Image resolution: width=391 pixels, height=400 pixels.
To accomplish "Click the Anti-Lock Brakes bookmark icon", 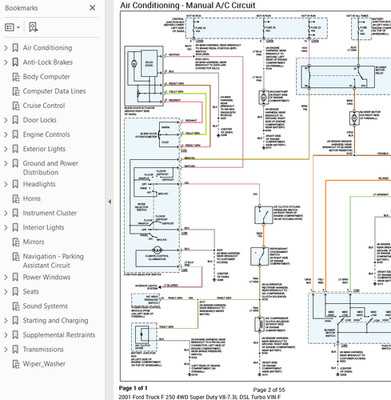I will point(15,62).
